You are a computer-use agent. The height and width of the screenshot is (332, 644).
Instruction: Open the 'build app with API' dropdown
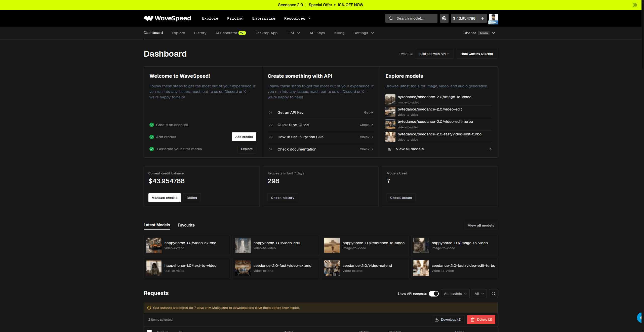click(434, 54)
